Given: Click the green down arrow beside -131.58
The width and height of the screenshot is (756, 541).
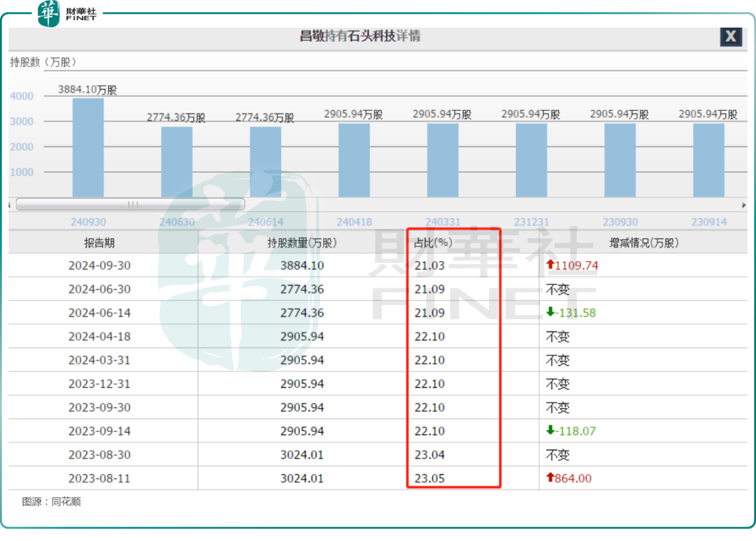Looking at the screenshot, I should tap(550, 313).
